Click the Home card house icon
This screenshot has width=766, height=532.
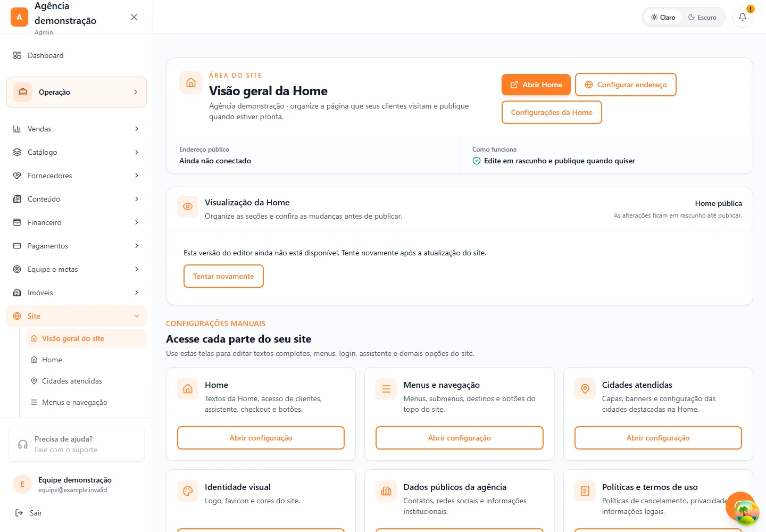tap(188, 389)
